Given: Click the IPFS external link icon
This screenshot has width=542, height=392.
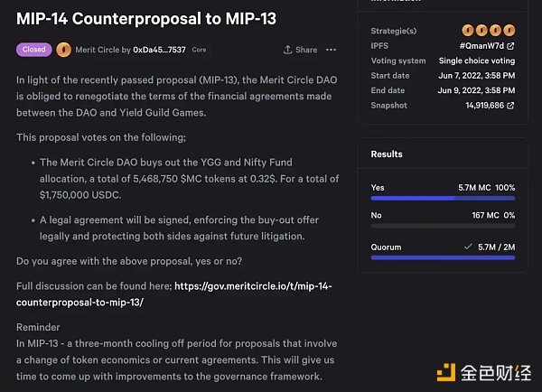Looking at the screenshot, I should point(511,45).
